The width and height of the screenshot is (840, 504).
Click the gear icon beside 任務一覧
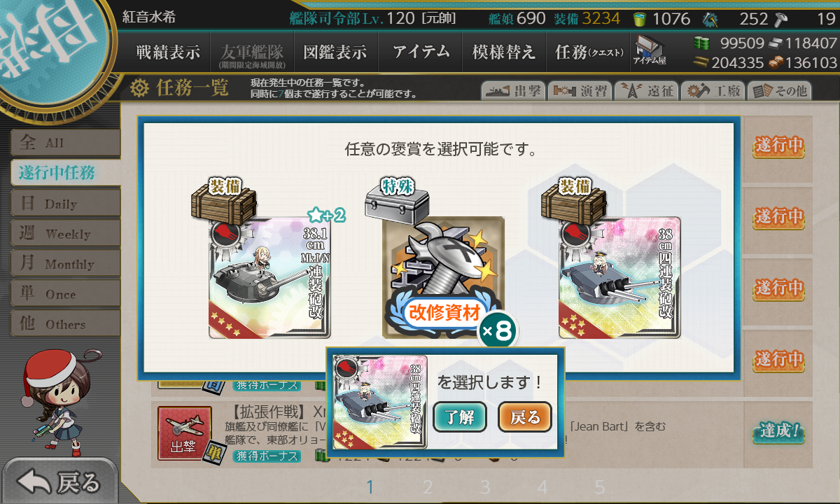coord(140,88)
